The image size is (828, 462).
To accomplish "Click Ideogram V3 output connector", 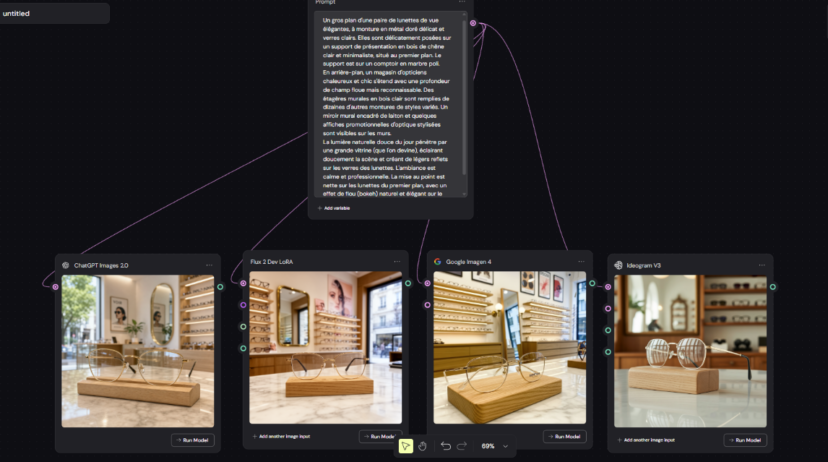I will [x=773, y=287].
